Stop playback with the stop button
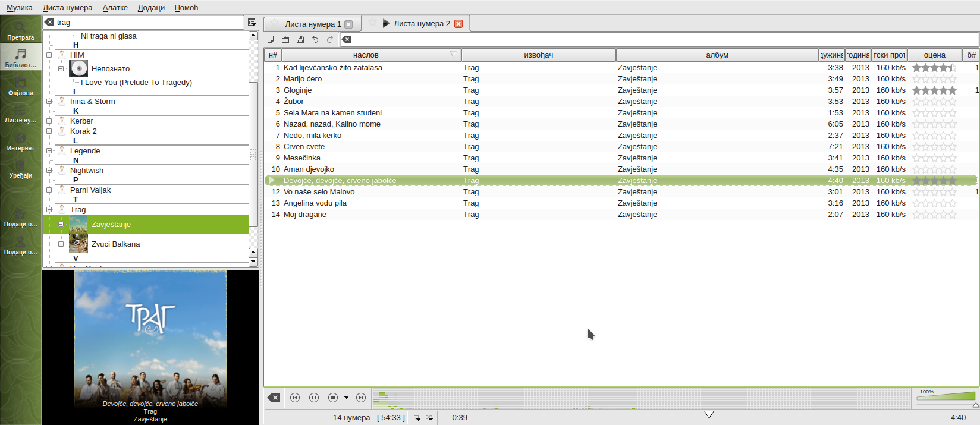This screenshot has height=425, width=980. pos(333,398)
